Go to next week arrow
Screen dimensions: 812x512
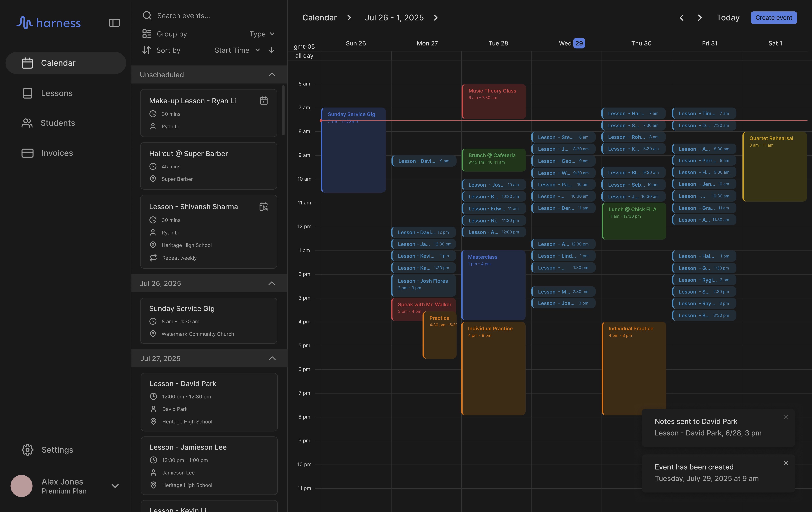point(700,18)
